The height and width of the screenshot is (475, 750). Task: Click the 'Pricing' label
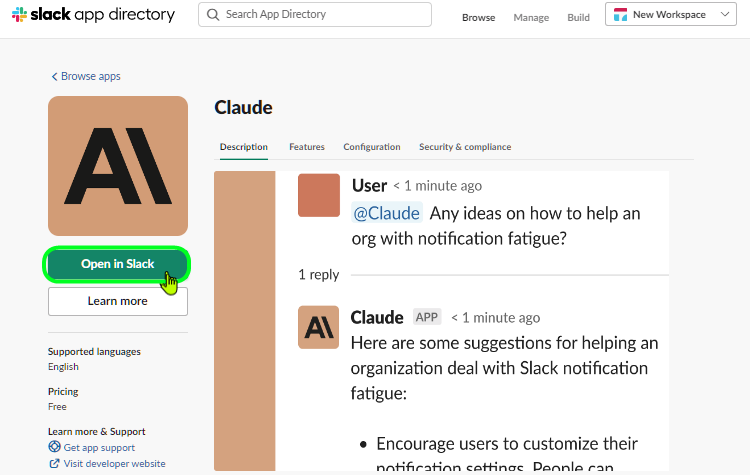tap(63, 391)
